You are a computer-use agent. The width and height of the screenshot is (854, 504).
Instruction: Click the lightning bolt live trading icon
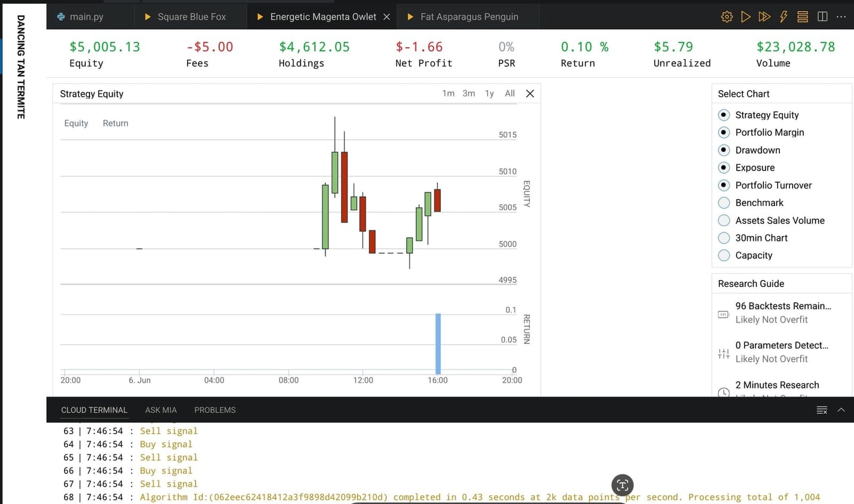[x=783, y=17]
